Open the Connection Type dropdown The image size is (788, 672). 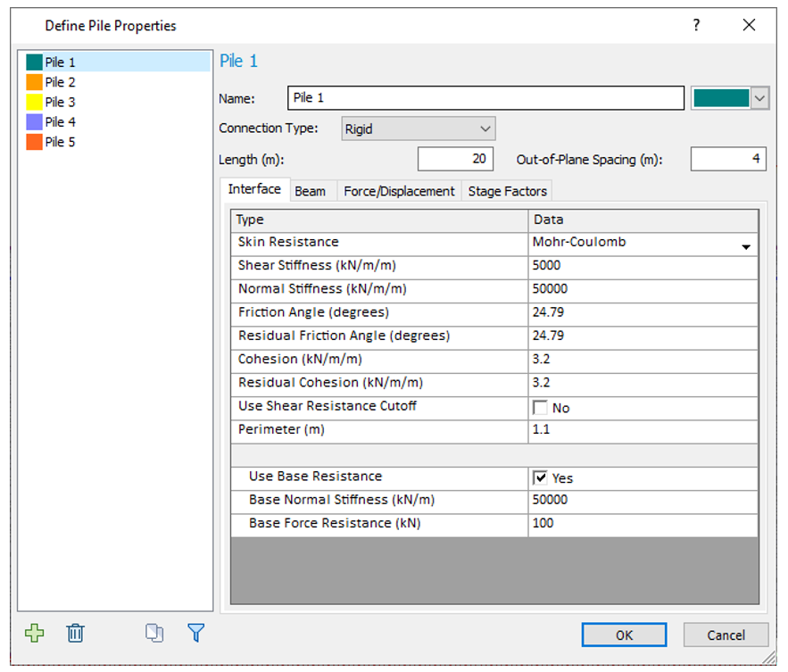pyautogui.click(x=419, y=129)
